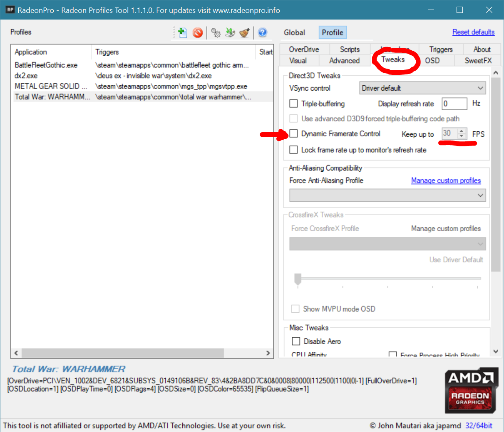504x432 pixels.
Task: Click Manage custom profiles under CrossfireX Tweaks
Action: tap(446, 228)
